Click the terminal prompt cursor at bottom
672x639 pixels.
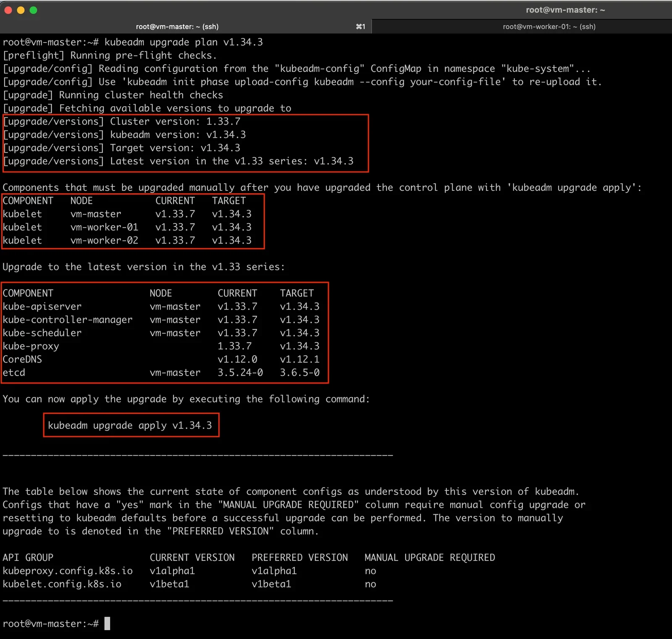pos(107,623)
